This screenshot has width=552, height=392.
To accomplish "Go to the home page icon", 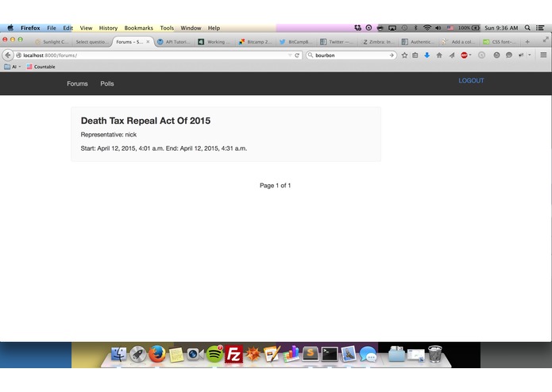I will tap(439, 56).
